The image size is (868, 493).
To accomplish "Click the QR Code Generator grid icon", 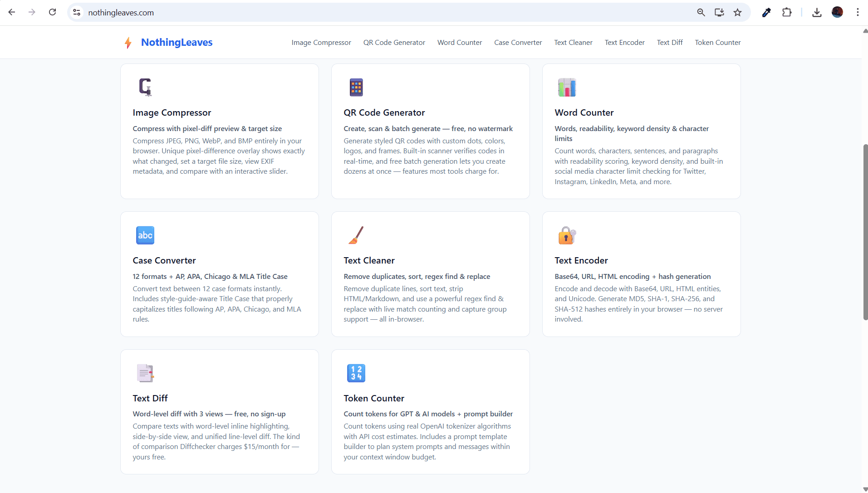I will (356, 87).
